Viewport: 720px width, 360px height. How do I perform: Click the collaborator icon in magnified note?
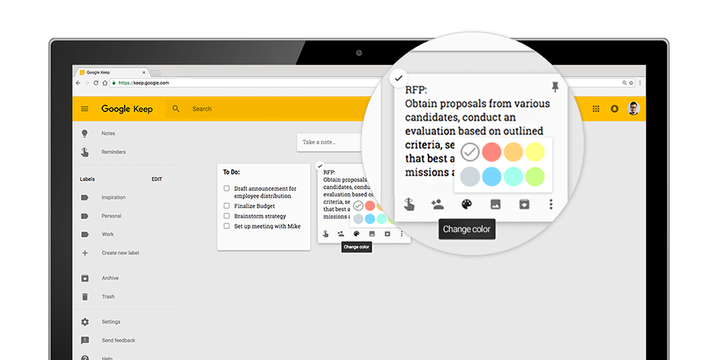click(438, 204)
